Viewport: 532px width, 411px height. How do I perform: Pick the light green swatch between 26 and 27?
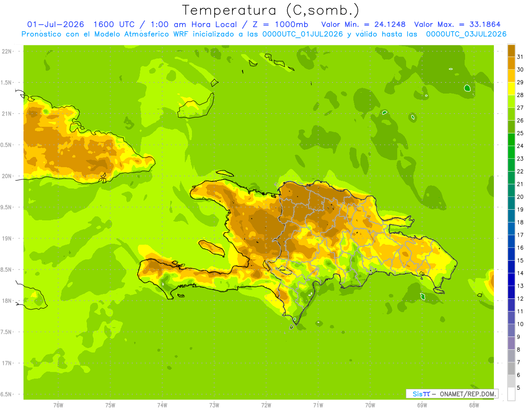511,114
